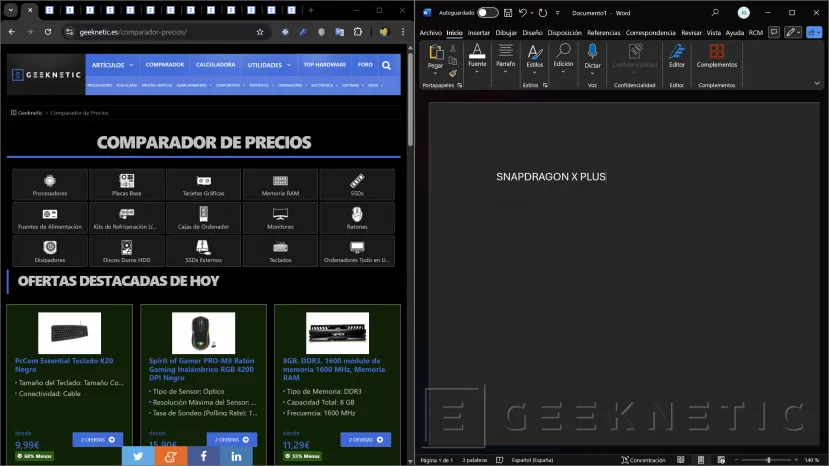The height and width of the screenshot is (466, 829).
Task: Open the Edición search group
Action: tap(563, 58)
